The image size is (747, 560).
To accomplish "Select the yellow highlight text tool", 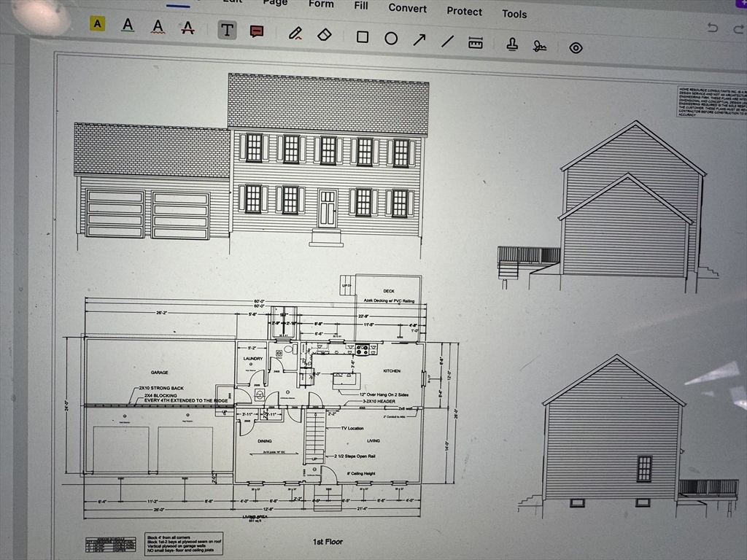I will point(98,24).
